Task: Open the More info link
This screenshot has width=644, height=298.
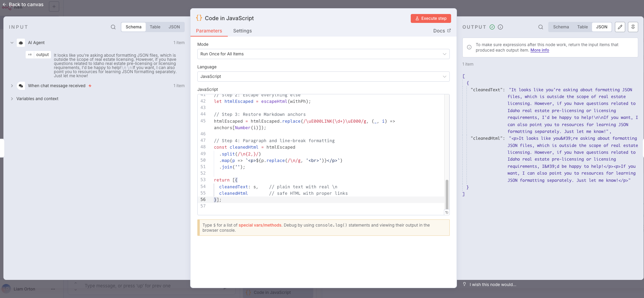Action: click(x=539, y=50)
